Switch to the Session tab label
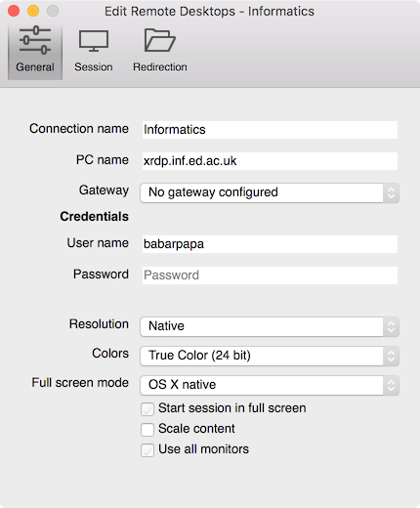The image size is (420, 508). [x=94, y=67]
